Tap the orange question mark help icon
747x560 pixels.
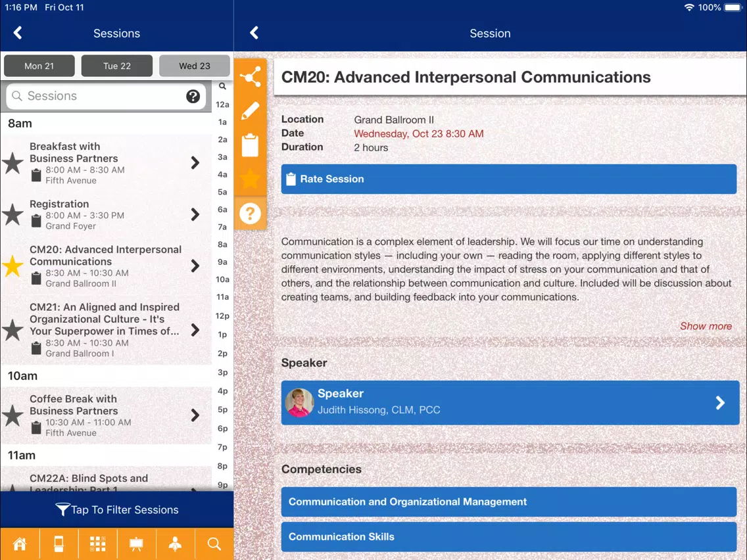pos(250,214)
